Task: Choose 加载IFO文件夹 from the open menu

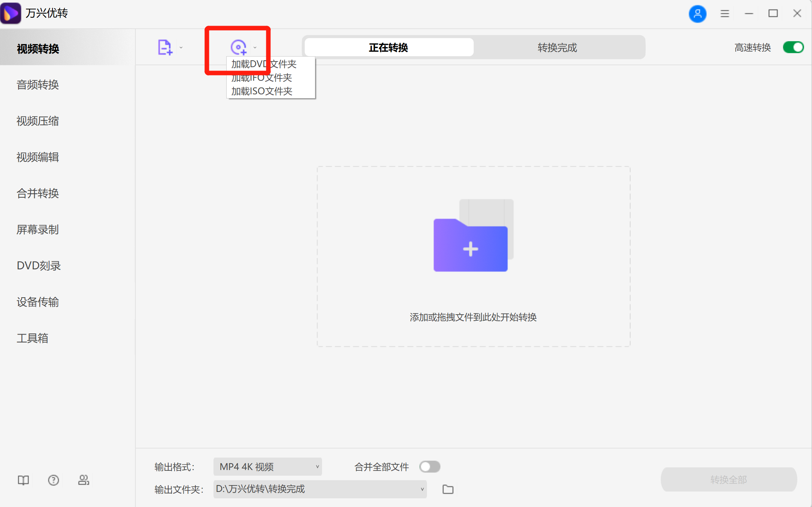Action: (261, 77)
